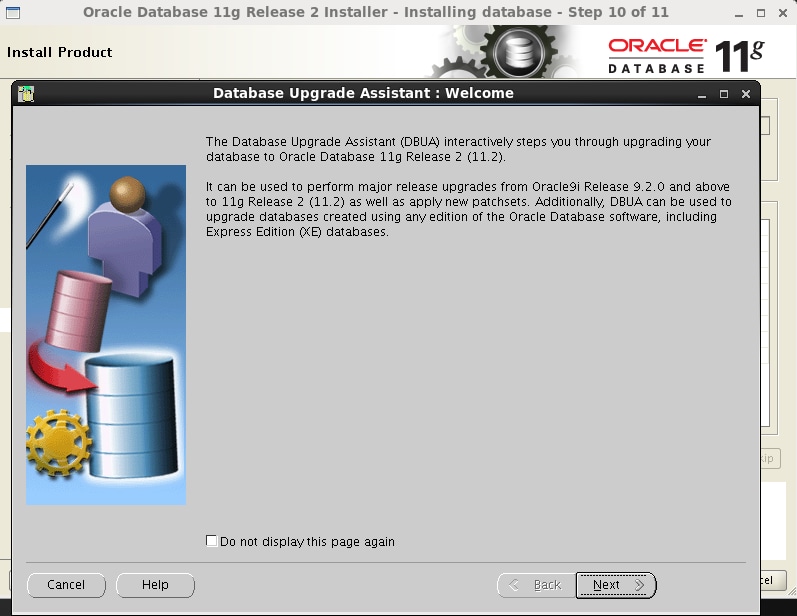
Task: Minimize the Oracle Database Installer window
Action: (x=739, y=13)
